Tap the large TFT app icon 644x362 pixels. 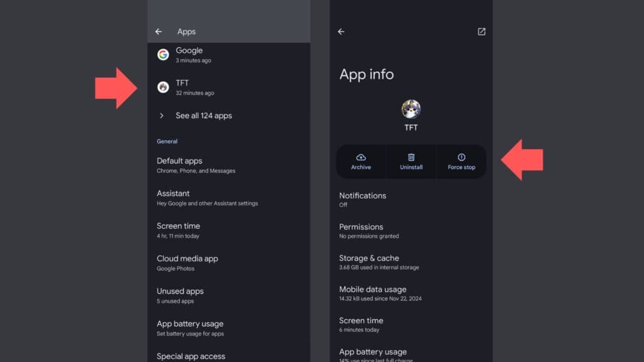[411, 109]
